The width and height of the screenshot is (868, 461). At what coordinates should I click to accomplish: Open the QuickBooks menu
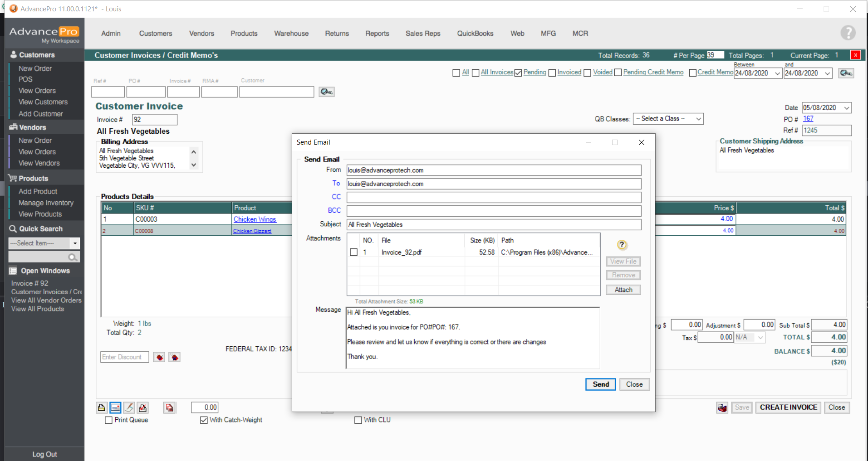[475, 34]
